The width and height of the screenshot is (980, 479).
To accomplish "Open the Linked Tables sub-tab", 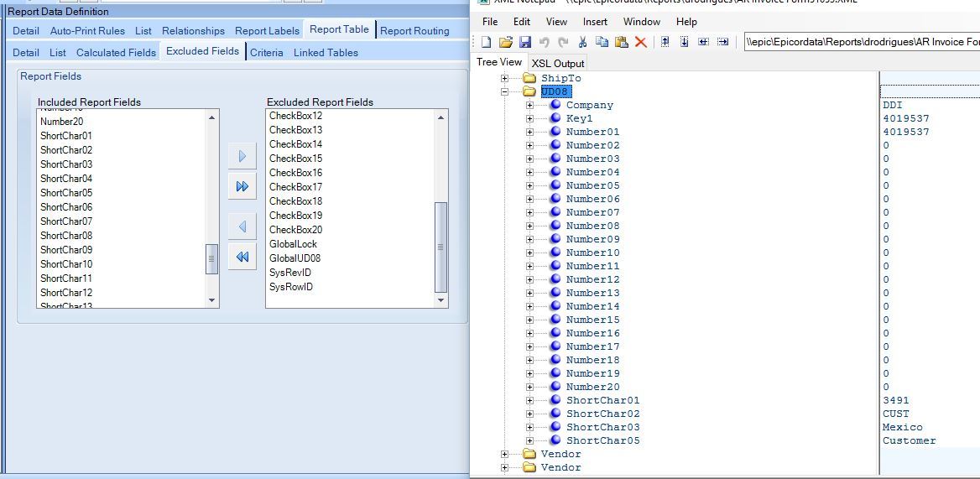I will [x=326, y=53].
